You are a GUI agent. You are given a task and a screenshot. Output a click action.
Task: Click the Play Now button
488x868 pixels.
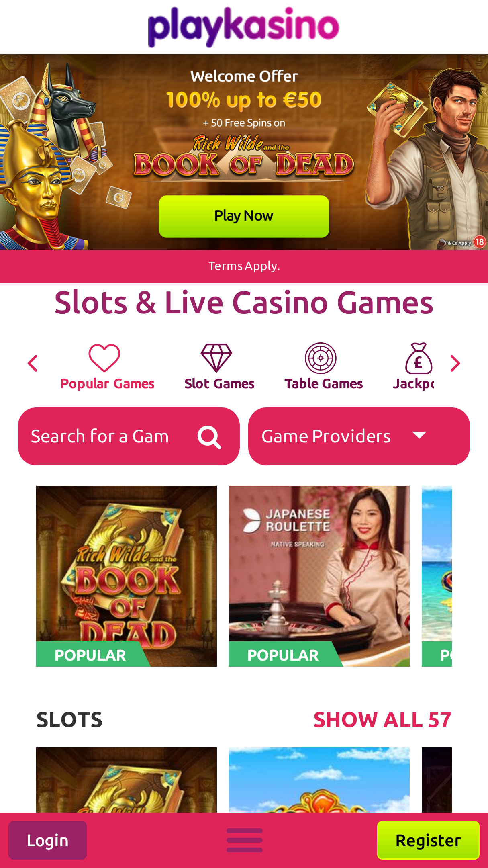point(244,216)
